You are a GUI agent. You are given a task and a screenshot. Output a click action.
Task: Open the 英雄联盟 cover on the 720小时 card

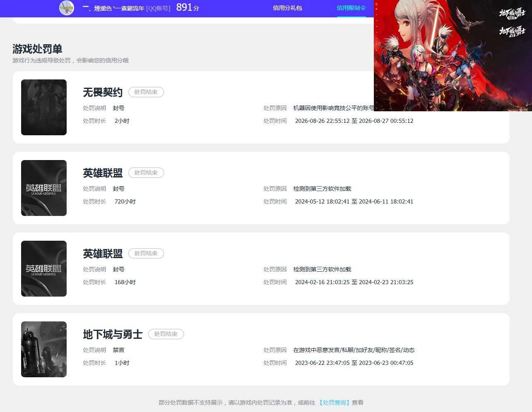[44, 188]
